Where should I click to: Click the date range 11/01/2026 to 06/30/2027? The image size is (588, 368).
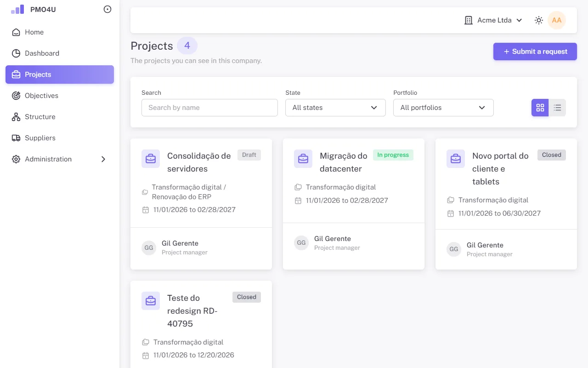click(499, 213)
